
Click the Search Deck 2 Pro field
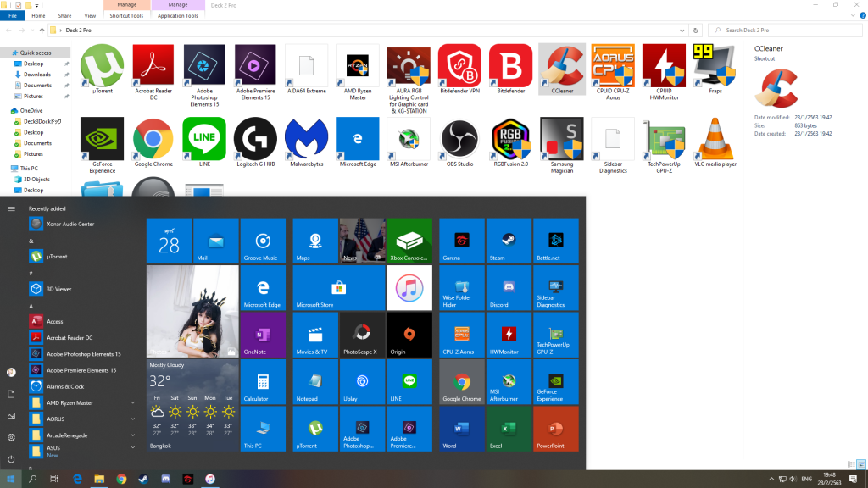785,30
